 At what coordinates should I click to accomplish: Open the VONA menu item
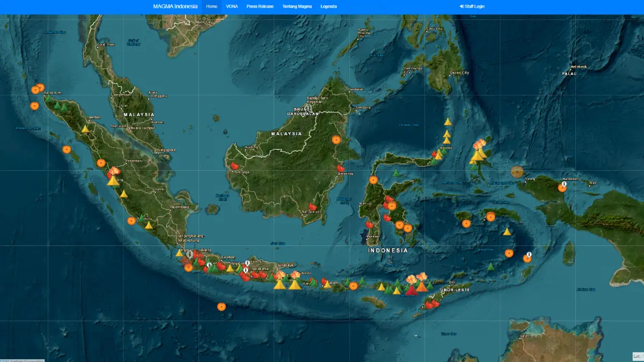pos(232,6)
